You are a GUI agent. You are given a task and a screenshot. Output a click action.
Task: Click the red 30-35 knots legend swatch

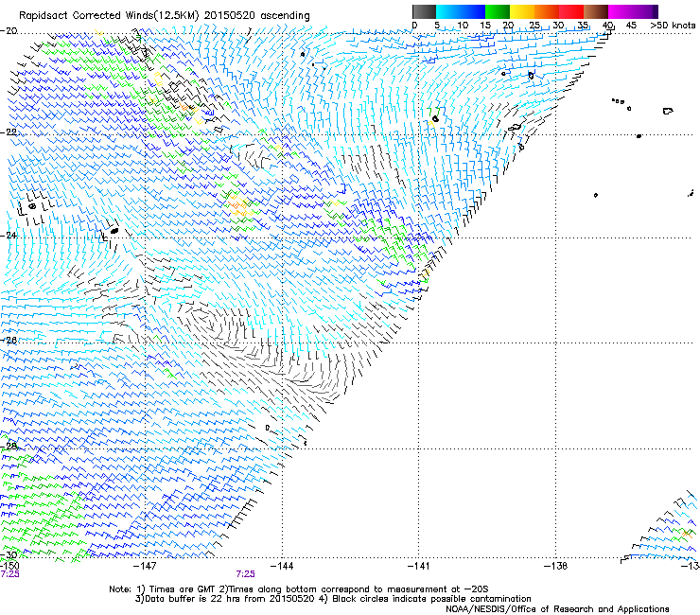pos(571,11)
